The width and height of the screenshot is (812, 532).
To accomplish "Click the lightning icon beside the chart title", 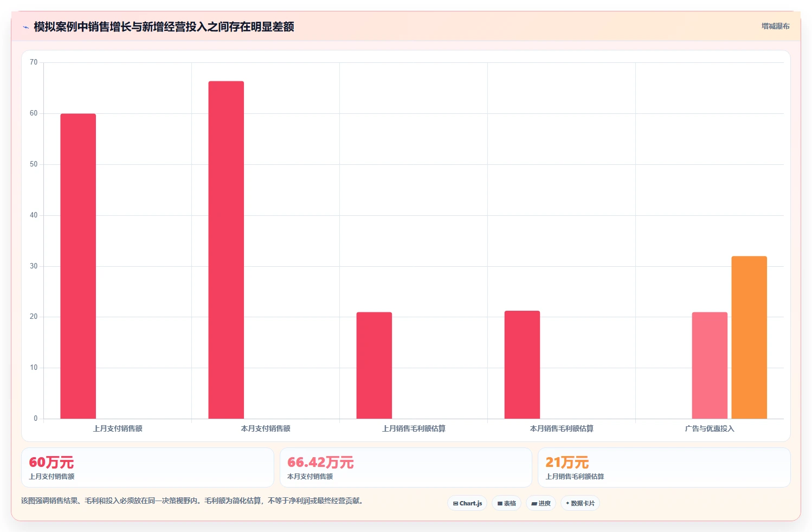I will [25, 27].
